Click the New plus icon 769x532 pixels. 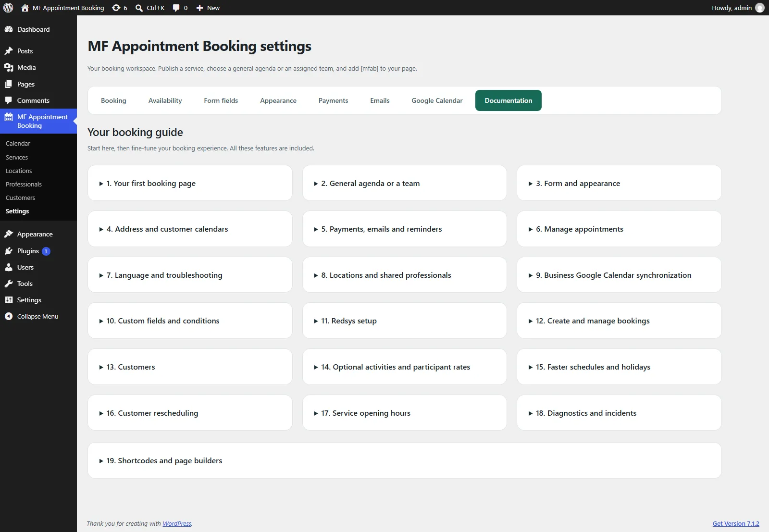(199, 8)
